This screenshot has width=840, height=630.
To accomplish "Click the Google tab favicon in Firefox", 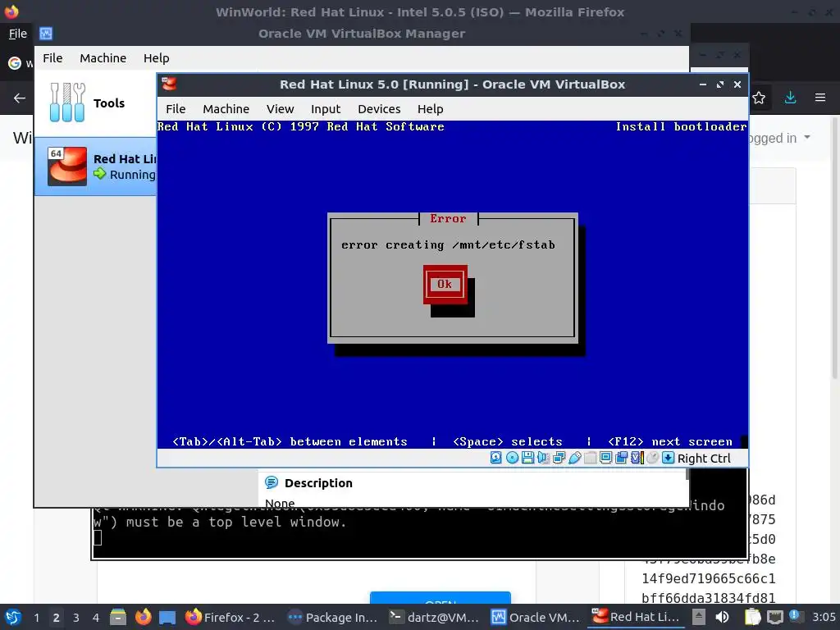I will 15,63.
